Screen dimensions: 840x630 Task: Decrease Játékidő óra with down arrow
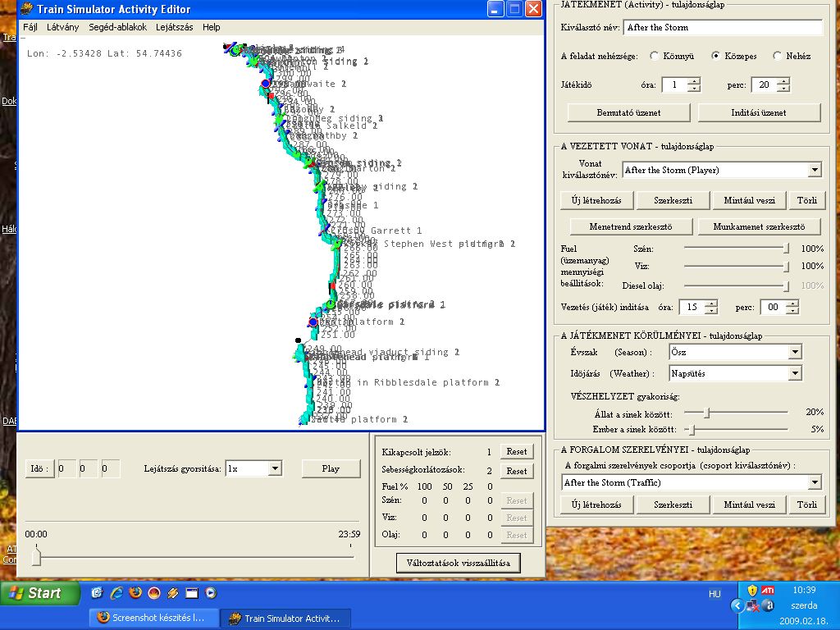[694, 88]
